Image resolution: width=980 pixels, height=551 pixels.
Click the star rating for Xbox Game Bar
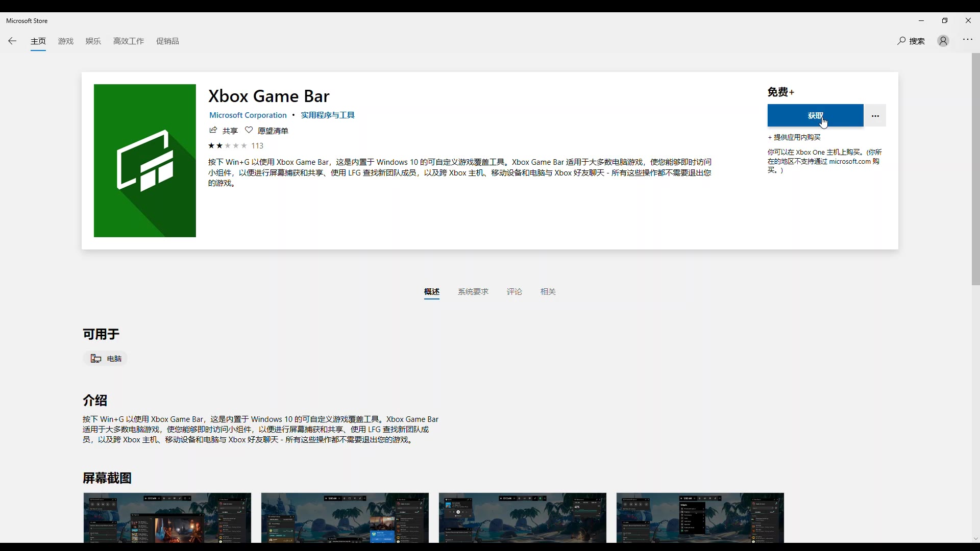[228, 145]
